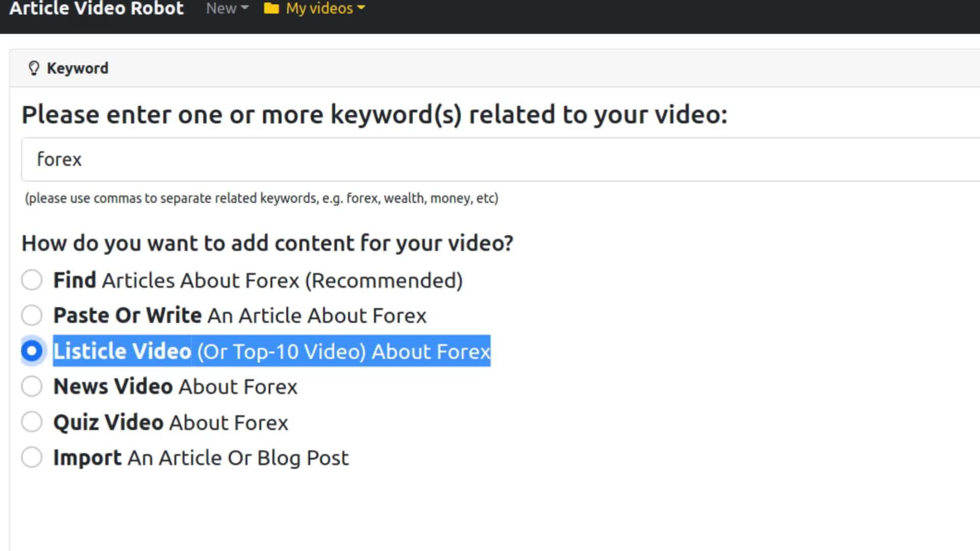The image size is (980, 551).
Task: Click the comma separator hint text
Action: (262, 198)
